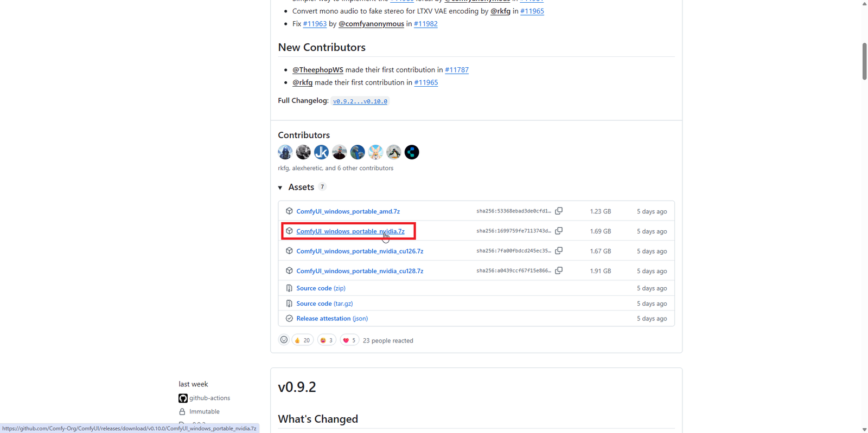Viewport: 868px width, 433px height.
Task: Click the page scrollbar thumb
Action: (x=864, y=61)
